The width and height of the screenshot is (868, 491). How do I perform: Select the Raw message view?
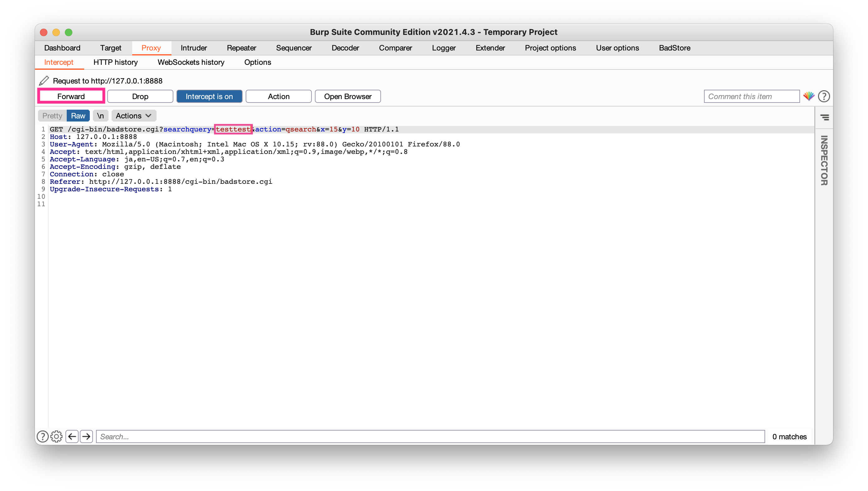pyautogui.click(x=78, y=116)
